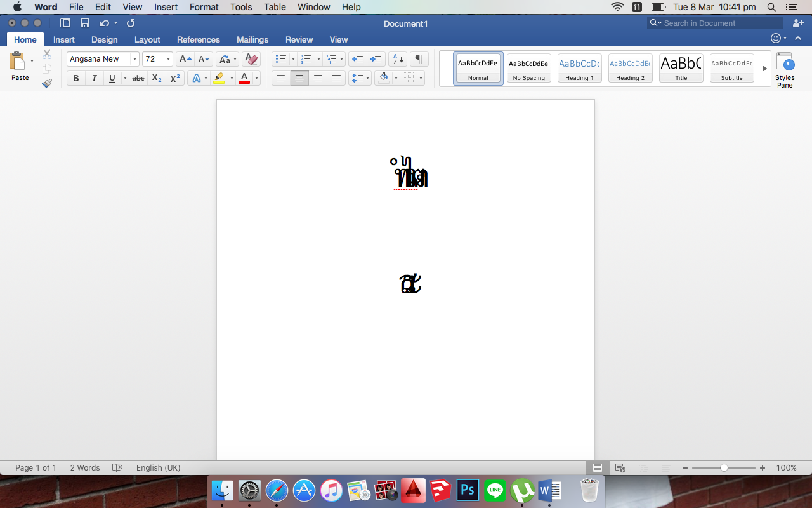Open spelling and grammar check icon
This screenshot has height=508, width=812.
coord(117,468)
